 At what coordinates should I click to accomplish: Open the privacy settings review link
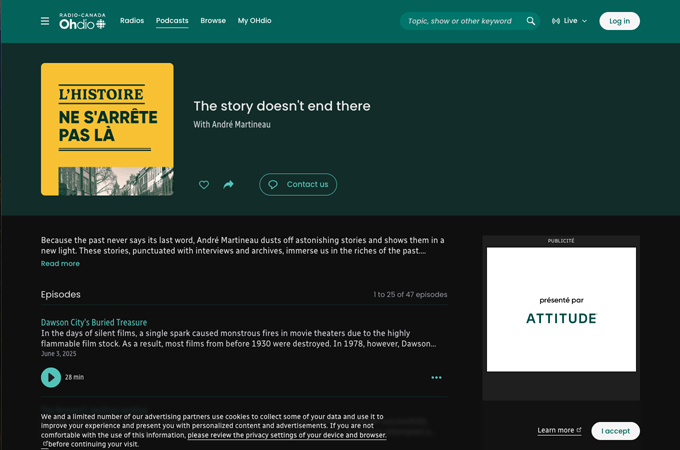(x=287, y=435)
